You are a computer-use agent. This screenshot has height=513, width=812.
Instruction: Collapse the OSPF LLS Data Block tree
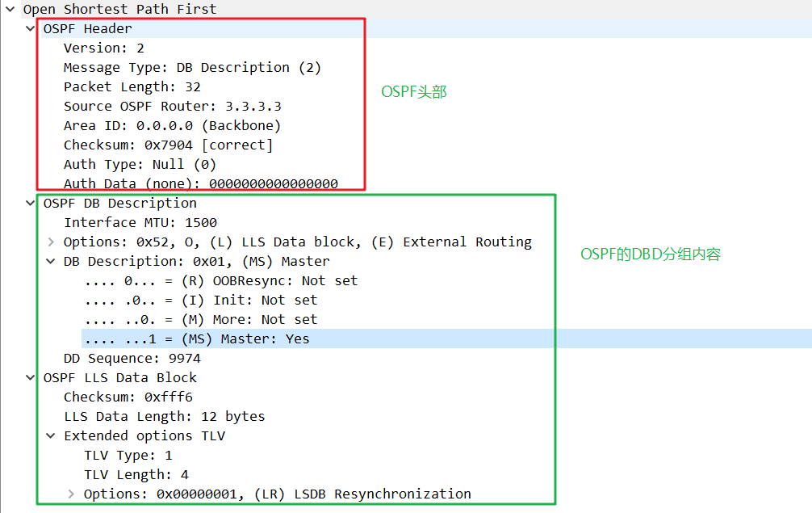click(30, 377)
